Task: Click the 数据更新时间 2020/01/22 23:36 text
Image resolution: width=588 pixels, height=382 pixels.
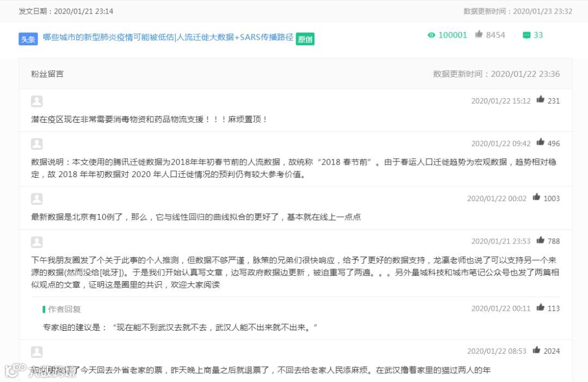Action: point(497,74)
